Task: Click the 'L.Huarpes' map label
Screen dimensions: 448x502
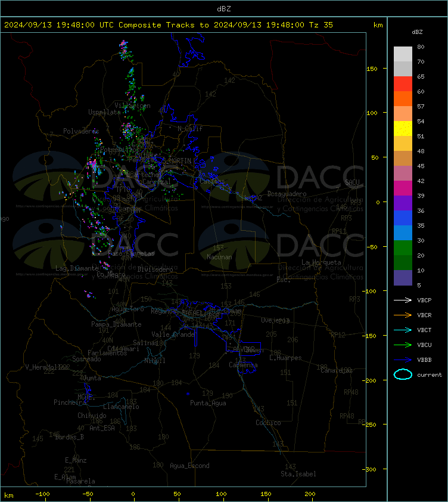Action: [x=285, y=358]
